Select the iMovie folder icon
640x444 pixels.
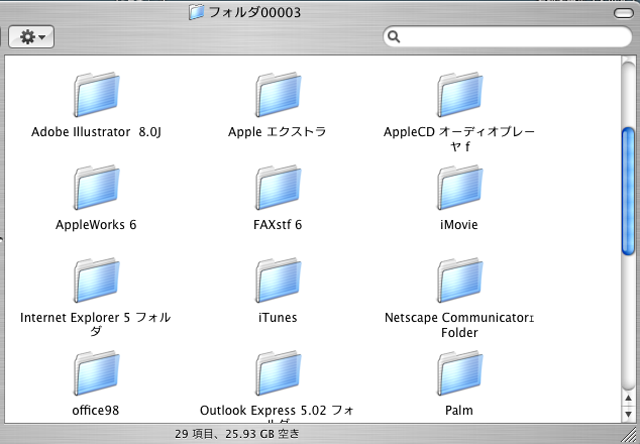pyautogui.click(x=460, y=187)
